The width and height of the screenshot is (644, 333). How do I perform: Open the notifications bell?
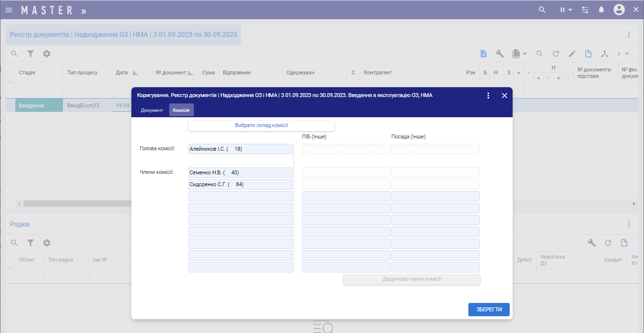click(601, 10)
